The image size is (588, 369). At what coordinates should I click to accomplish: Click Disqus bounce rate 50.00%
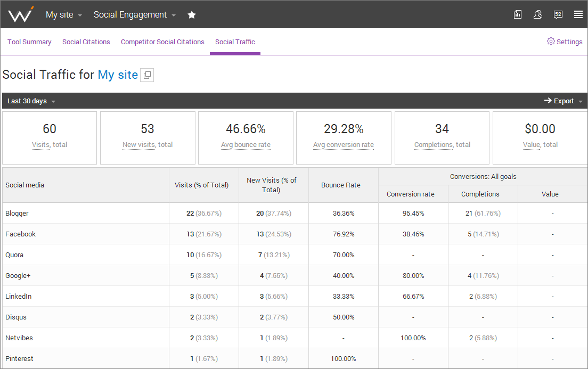[344, 317]
